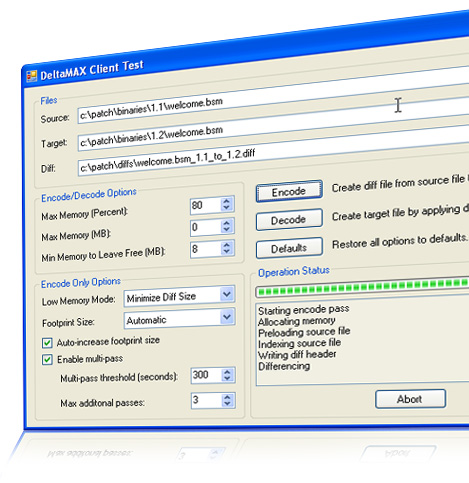Click the 'Encode Only Options' group label
Image resolution: width=469 pixels, height=483 pixels.
(81, 283)
